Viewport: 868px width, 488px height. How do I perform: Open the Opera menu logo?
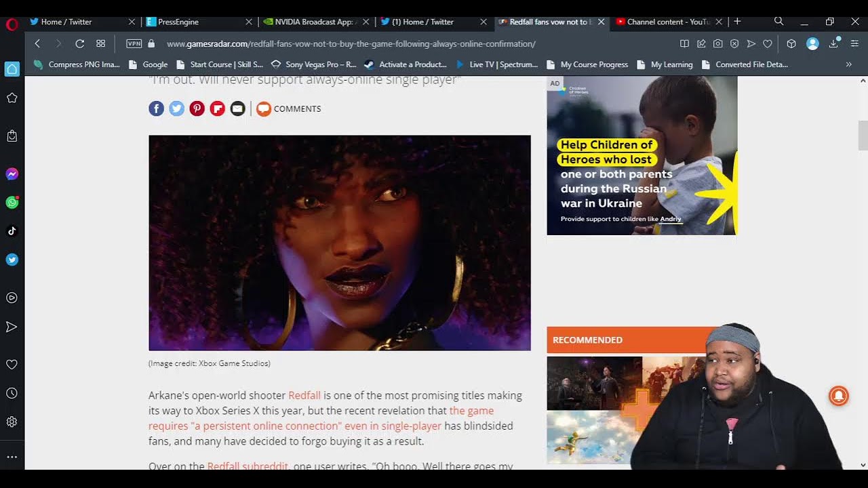coord(12,24)
